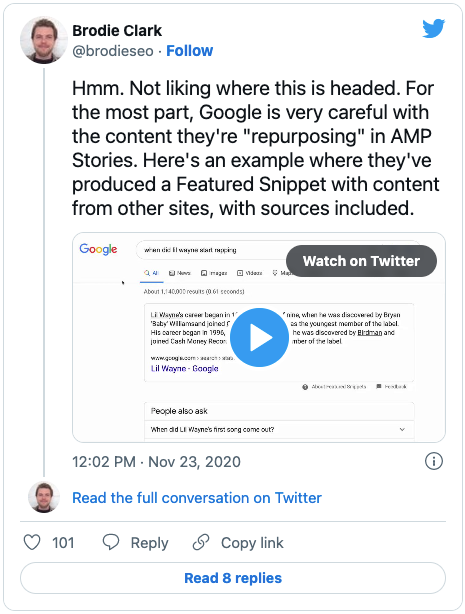Image resolution: width=465 pixels, height=614 pixels.
Task: Click the 12:02 PM Nov 23, 2020 timestamp
Action: click(156, 462)
